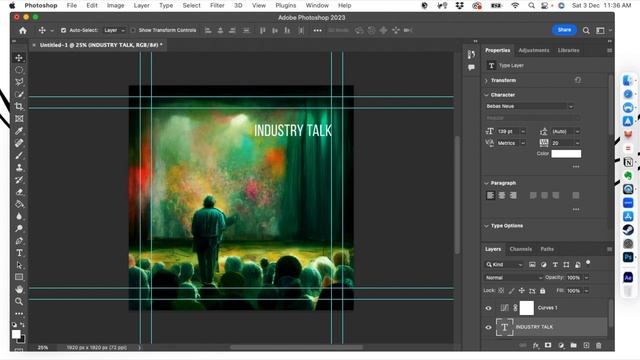This screenshot has height=360, width=640.
Task: Click the white text Color swatch
Action: coord(566,154)
